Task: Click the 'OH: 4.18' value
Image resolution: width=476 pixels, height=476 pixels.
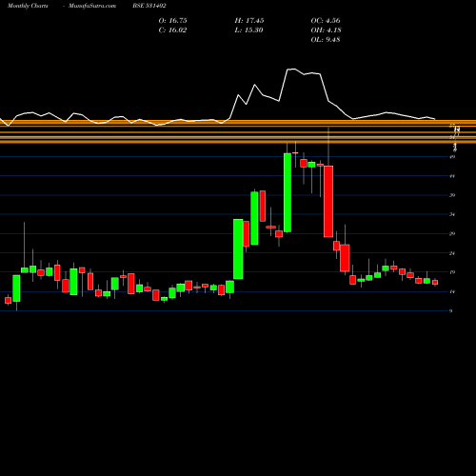Action: click(x=326, y=30)
